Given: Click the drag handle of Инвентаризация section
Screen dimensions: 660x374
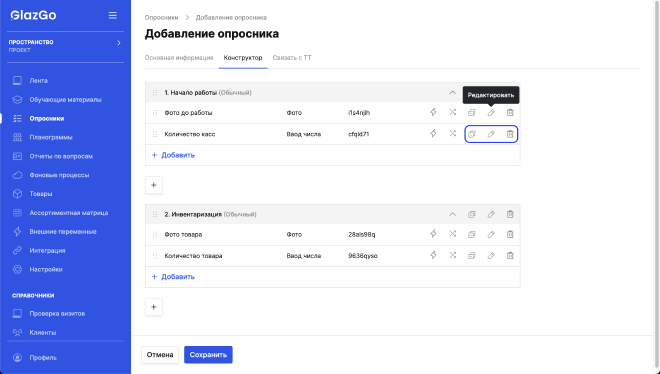Looking at the screenshot, I should [x=155, y=215].
